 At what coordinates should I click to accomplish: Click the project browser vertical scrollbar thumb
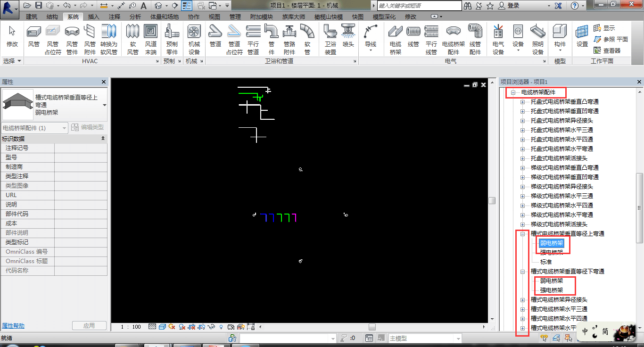pos(639,208)
